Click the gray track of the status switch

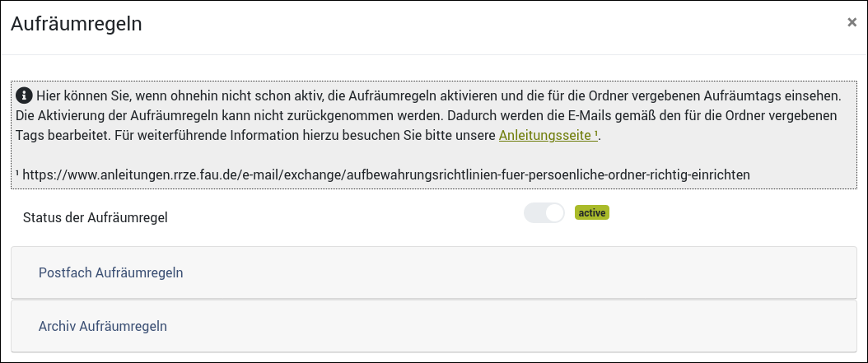point(534,213)
